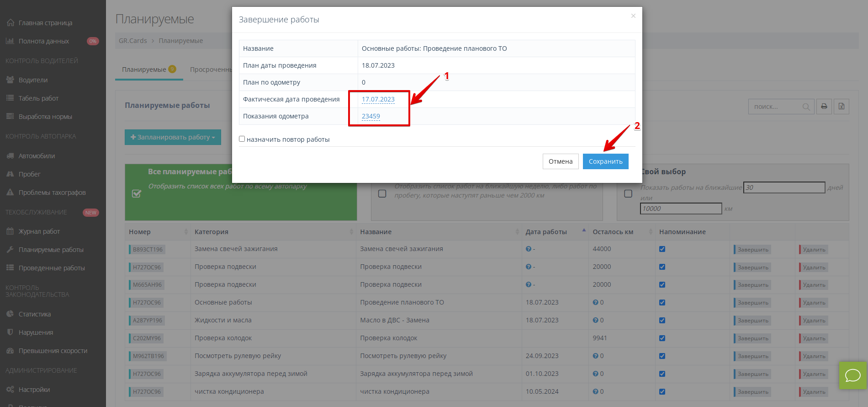Click the print icon near search

(824, 107)
